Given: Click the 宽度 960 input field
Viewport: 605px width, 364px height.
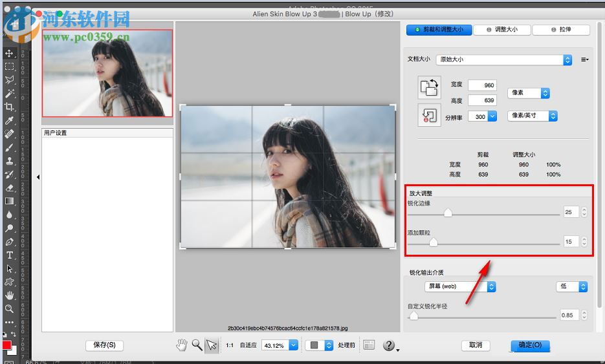Looking at the screenshot, I should tap(482, 85).
